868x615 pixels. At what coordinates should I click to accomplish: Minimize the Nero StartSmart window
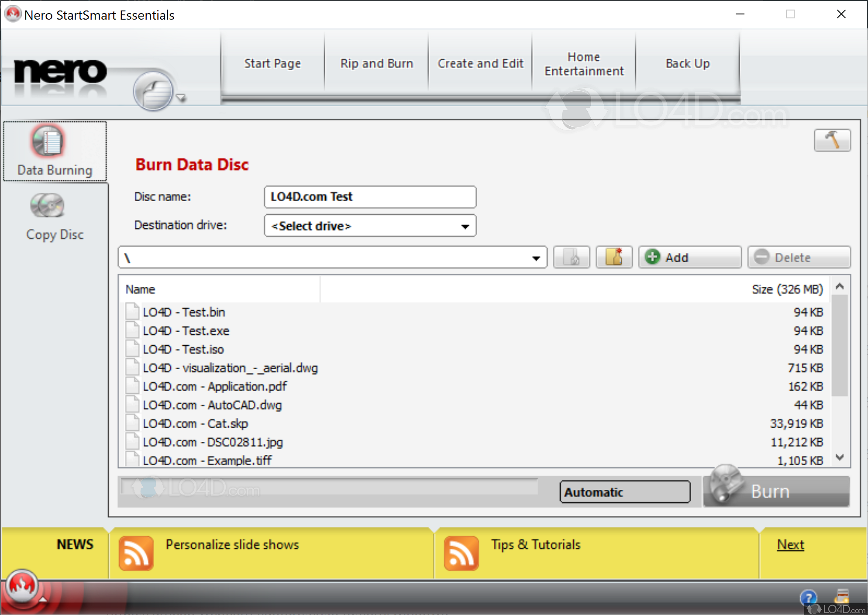tap(740, 14)
